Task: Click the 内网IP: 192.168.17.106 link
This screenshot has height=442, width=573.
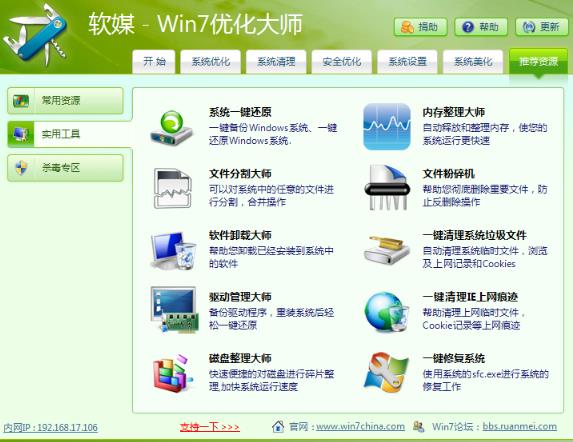Action: click(x=50, y=427)
